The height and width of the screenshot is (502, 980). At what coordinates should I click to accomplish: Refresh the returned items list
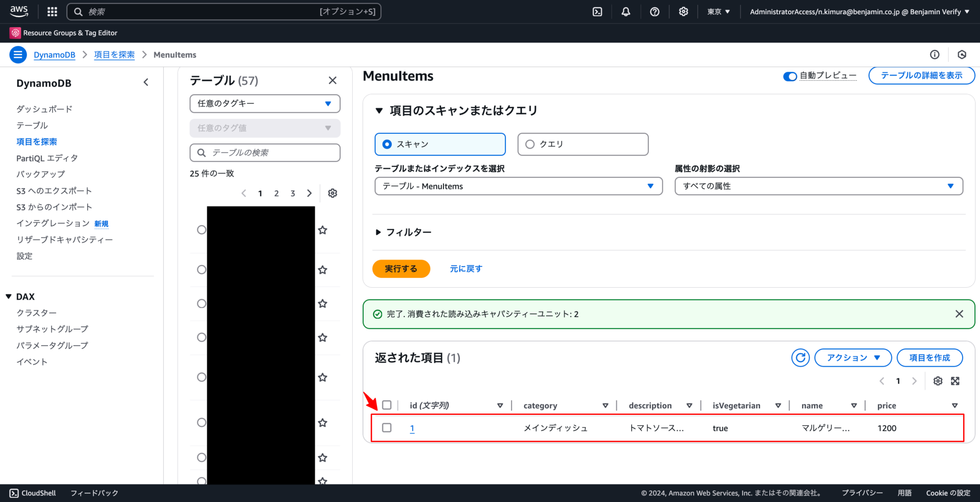click(x=800, y=357)
